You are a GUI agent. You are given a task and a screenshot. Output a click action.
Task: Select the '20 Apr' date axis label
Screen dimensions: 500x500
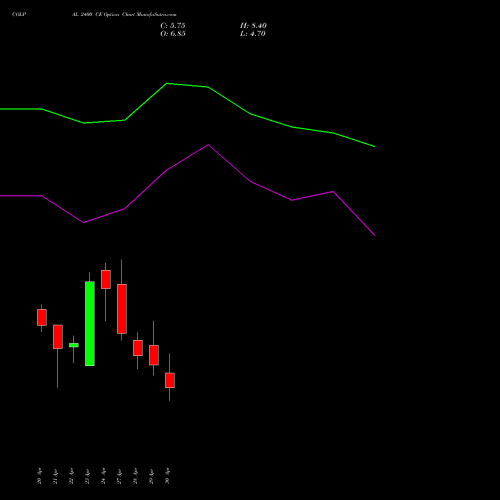click(x=39, y=476)
